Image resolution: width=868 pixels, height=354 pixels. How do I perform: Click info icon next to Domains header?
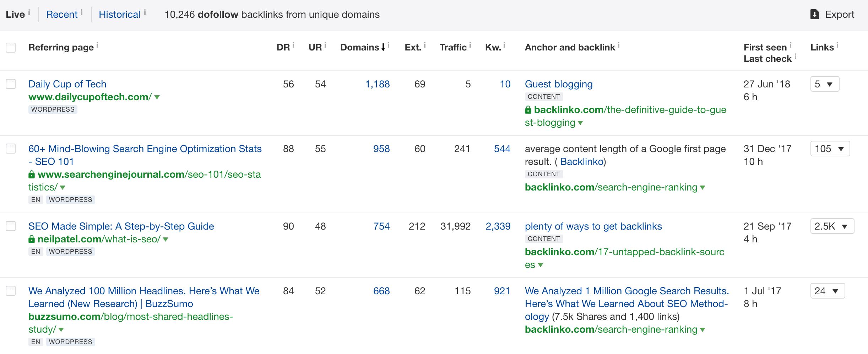389,45
